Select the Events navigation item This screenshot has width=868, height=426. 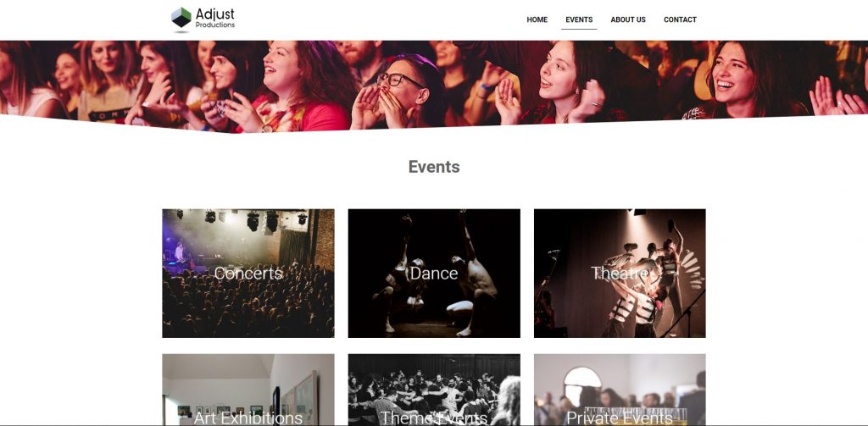pos(579,19)
